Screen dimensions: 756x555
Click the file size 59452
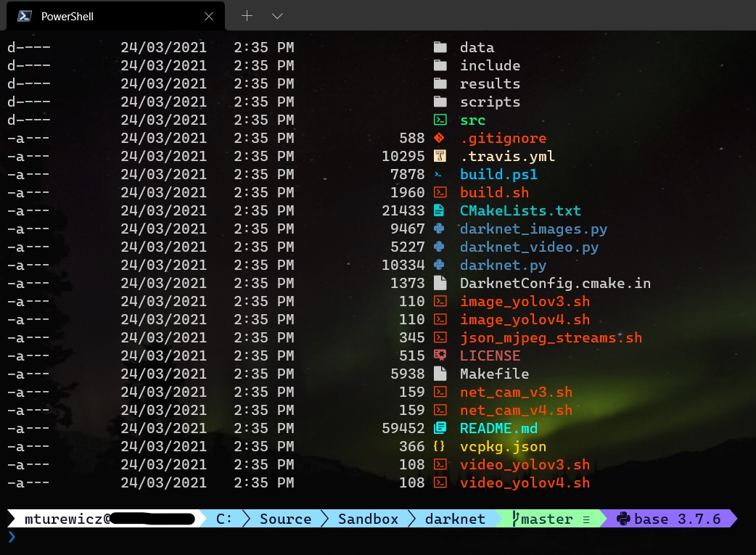click(403, 428)
